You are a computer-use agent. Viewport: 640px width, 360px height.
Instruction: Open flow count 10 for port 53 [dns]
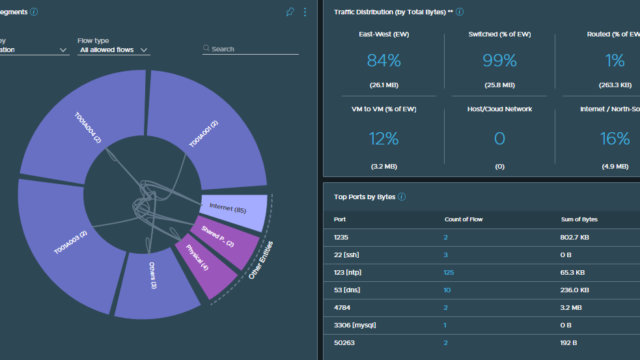pos(447,290)
